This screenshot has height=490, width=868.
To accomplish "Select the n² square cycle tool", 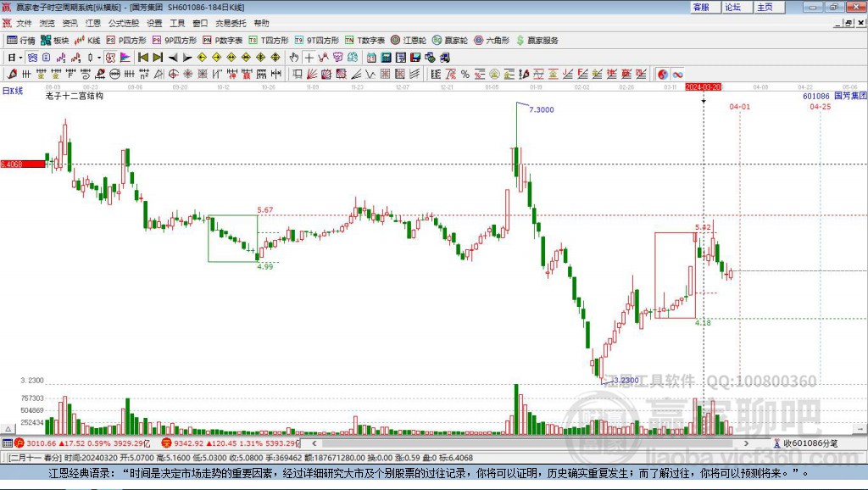I will 144,75.
